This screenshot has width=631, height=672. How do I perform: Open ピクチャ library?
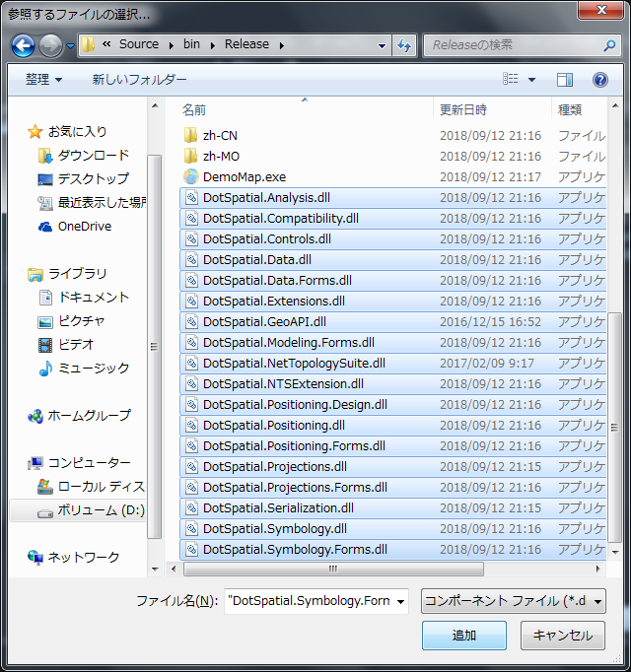point(72,320)
